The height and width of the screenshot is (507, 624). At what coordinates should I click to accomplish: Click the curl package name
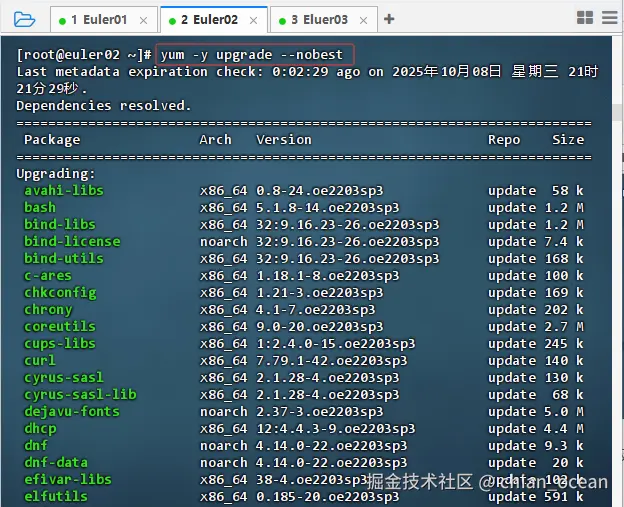pyautogui.click(x=40, y=361)
